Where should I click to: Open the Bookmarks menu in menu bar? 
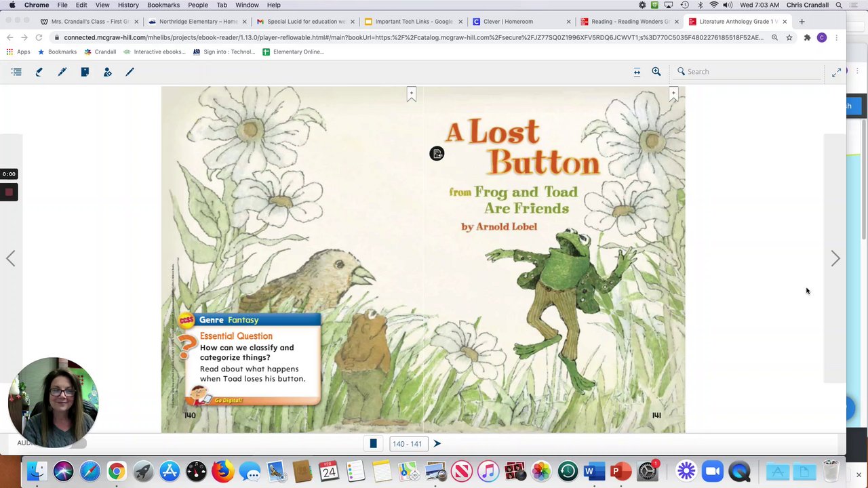[x=163, y=5]
